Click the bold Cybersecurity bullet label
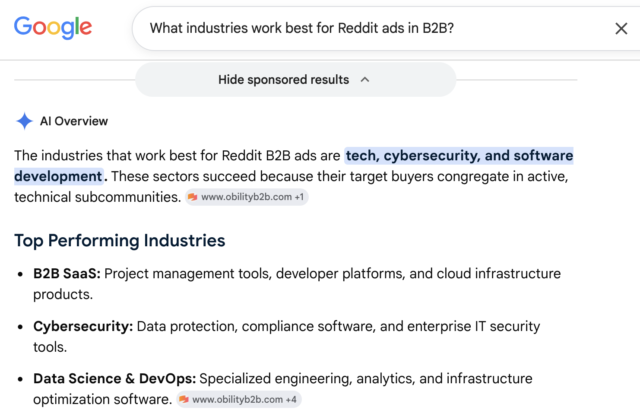The image size is (640, 420). click(x=83, y=326)
